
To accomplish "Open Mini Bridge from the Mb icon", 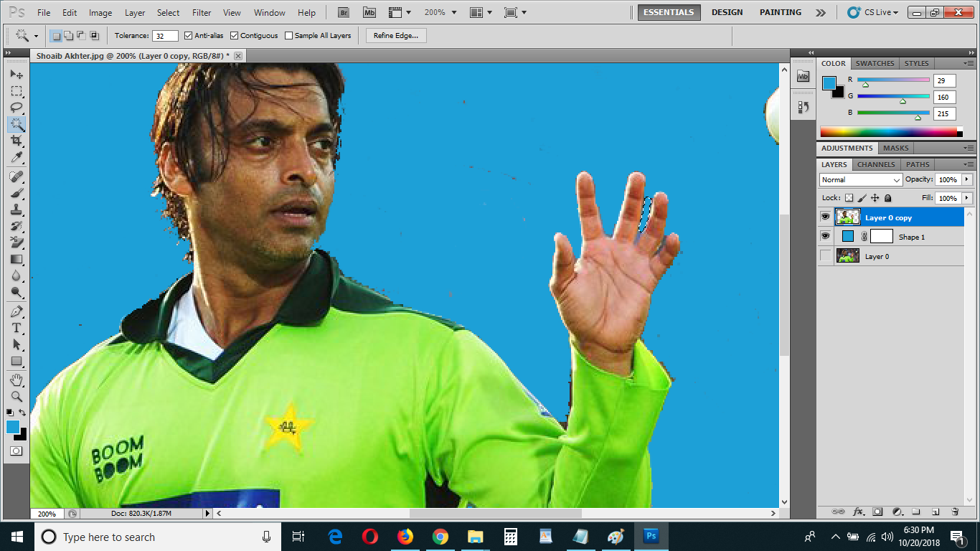I will [x=369, y=12].
